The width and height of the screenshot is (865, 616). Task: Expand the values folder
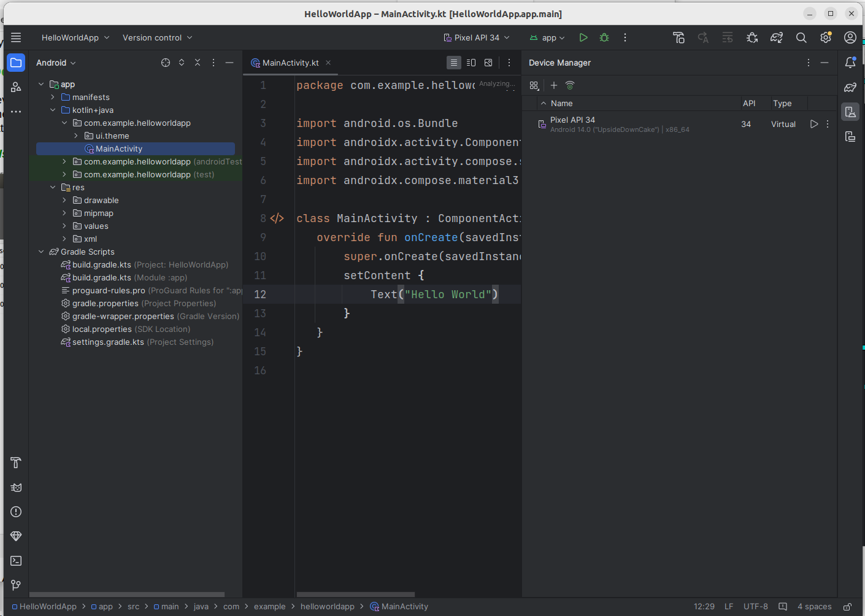[64, 226]
